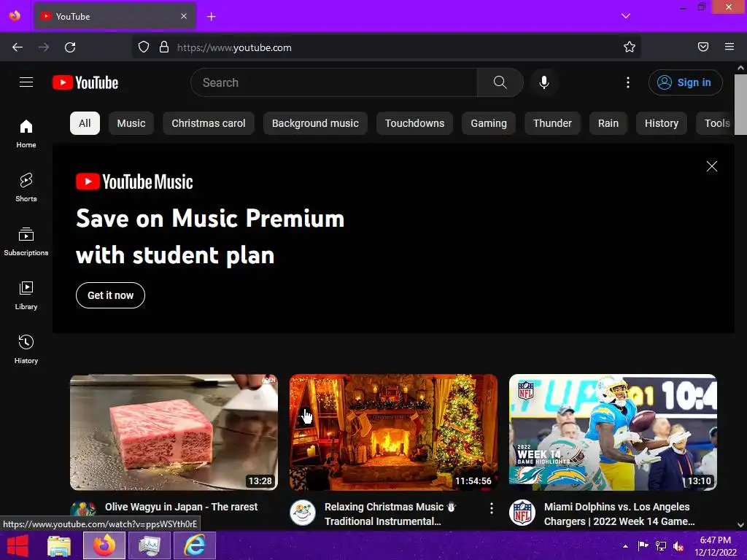Open Shorts in the sidebar
Image resolution: width=747 pixels, height=560 pixels.
pos(26,187)
